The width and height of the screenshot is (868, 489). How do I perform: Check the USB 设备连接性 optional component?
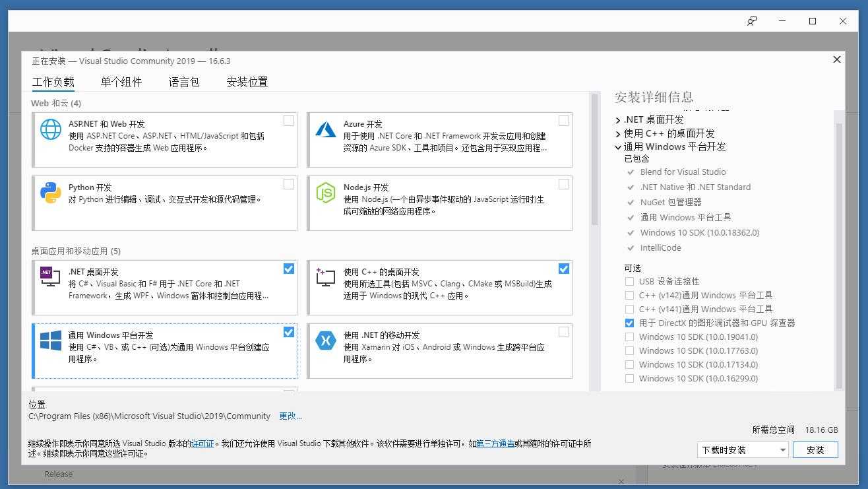(x=629, y=281)
